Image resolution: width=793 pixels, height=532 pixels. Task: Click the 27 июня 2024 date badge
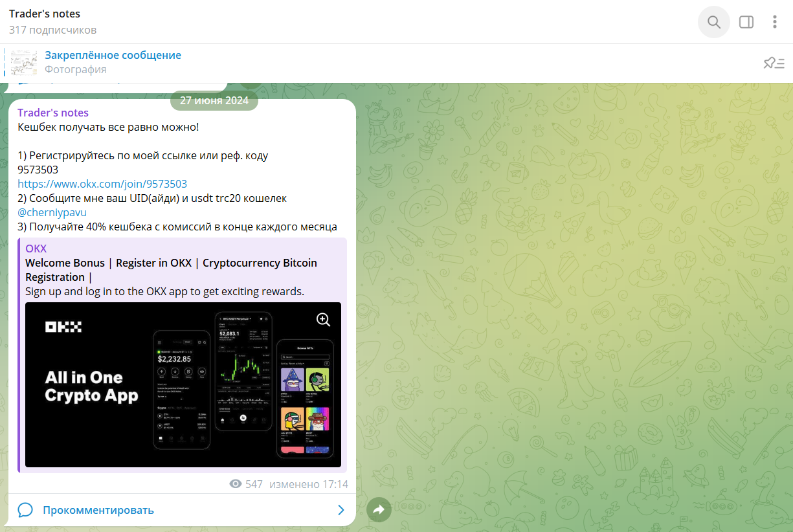pos(214,100)
